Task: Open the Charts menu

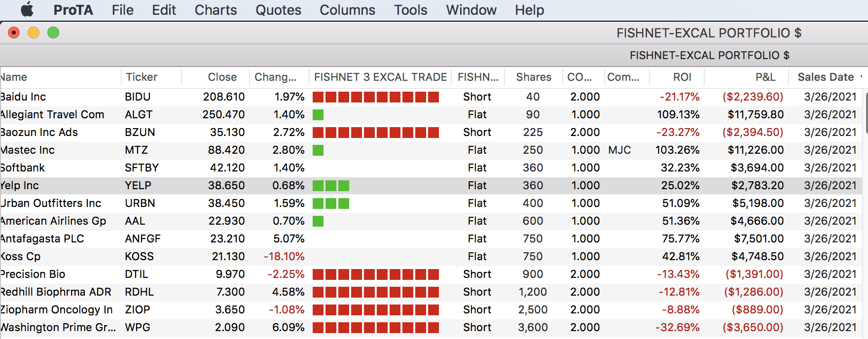Action: [x=216, y=10]
